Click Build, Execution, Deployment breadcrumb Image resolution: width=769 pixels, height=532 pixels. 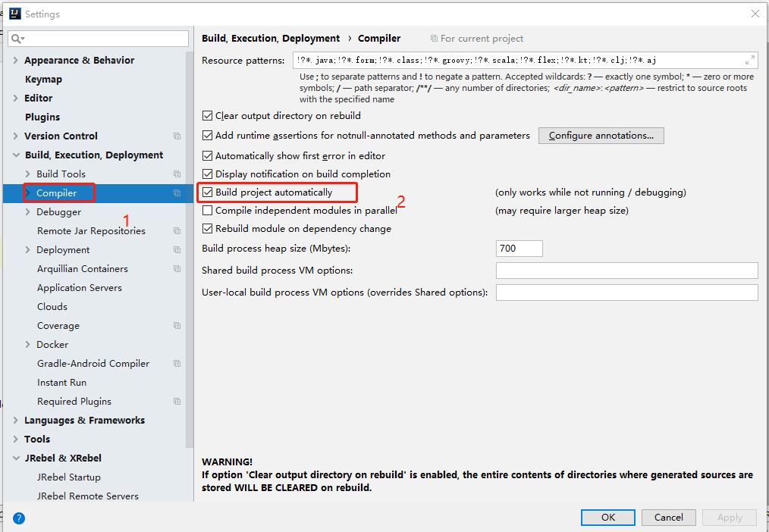271,39
